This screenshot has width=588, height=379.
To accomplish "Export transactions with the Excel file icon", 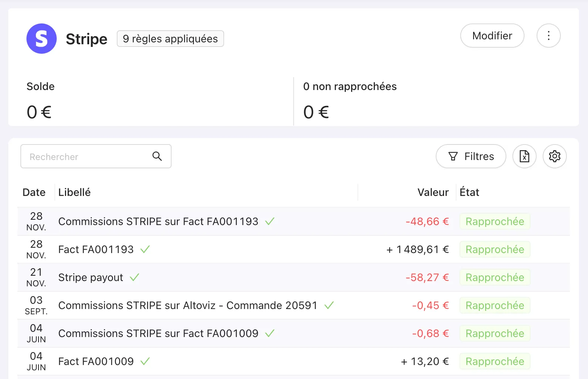I will pyautogui.click(x=525, y=156).
